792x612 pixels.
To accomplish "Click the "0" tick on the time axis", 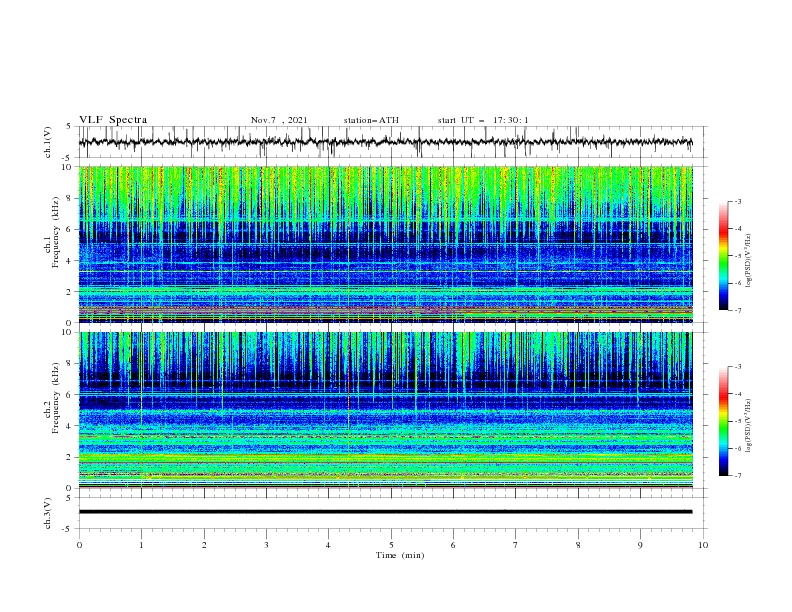I will [79, 545].
